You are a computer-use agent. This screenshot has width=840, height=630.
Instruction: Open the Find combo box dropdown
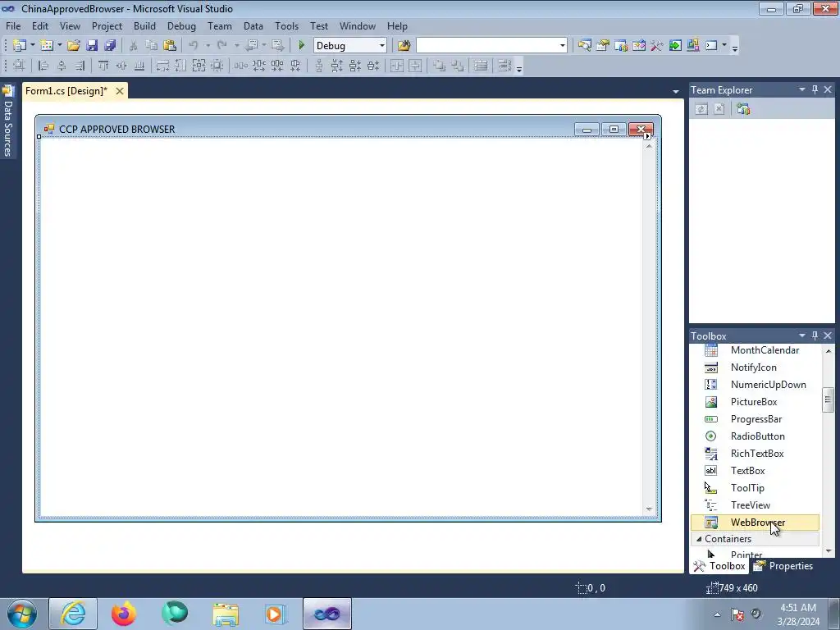562,46
